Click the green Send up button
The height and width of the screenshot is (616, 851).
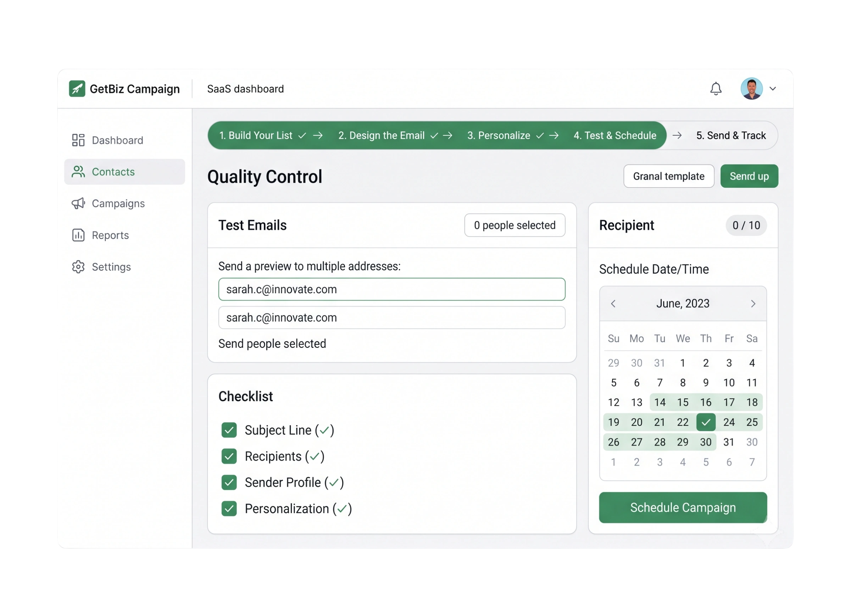[x=749, y=176]
